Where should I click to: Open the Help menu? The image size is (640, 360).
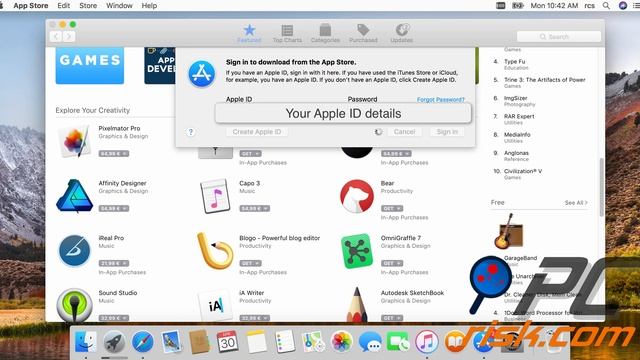pos(149,6)
